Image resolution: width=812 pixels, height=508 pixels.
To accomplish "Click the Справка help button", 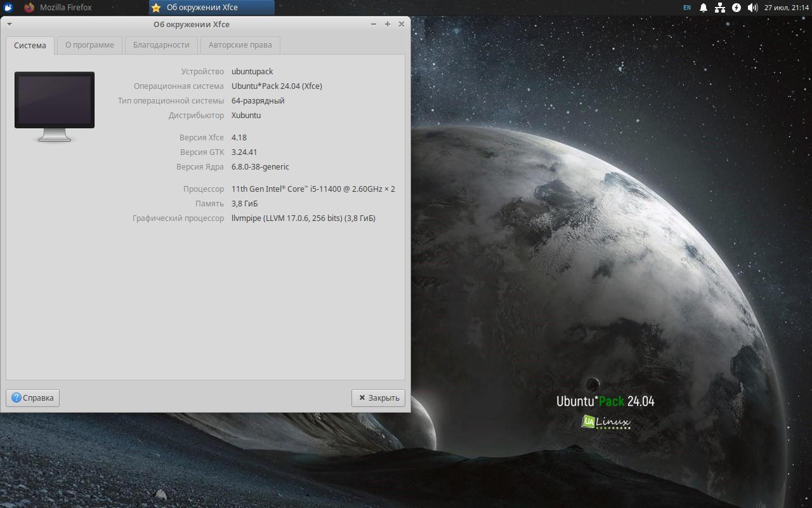I will point(33,398).
